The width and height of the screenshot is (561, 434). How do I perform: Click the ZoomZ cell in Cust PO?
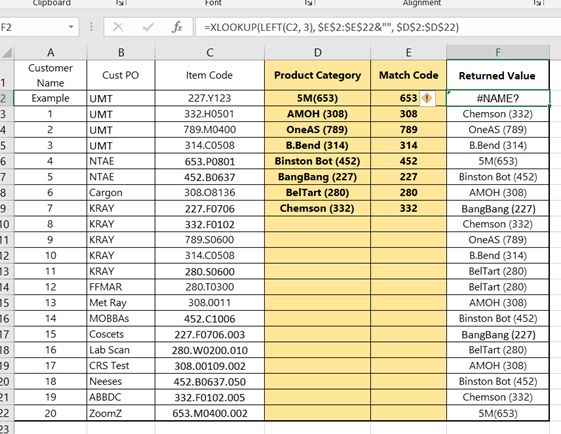coord(121,413)
